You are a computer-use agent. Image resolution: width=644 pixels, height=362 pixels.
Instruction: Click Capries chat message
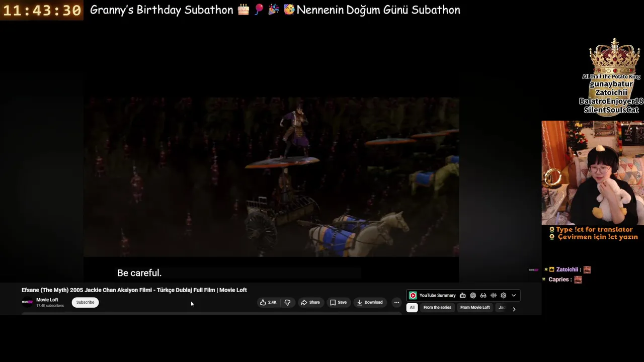[x=562, y=280]
